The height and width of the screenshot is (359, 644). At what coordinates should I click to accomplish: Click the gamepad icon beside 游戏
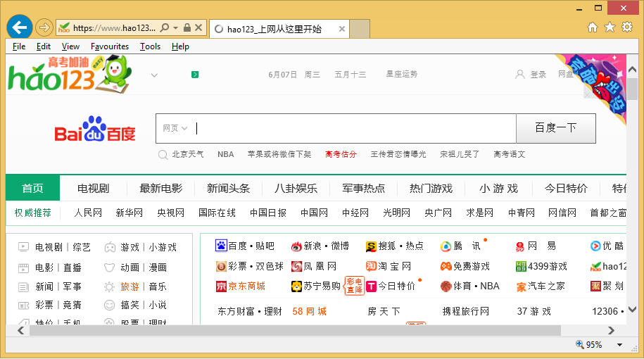tap(110, 247)
